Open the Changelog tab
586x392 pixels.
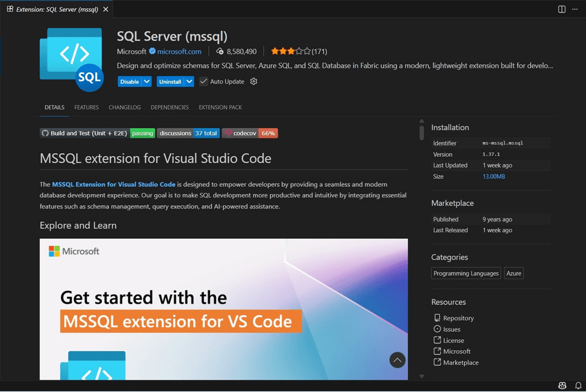click(x=124, y=107)
